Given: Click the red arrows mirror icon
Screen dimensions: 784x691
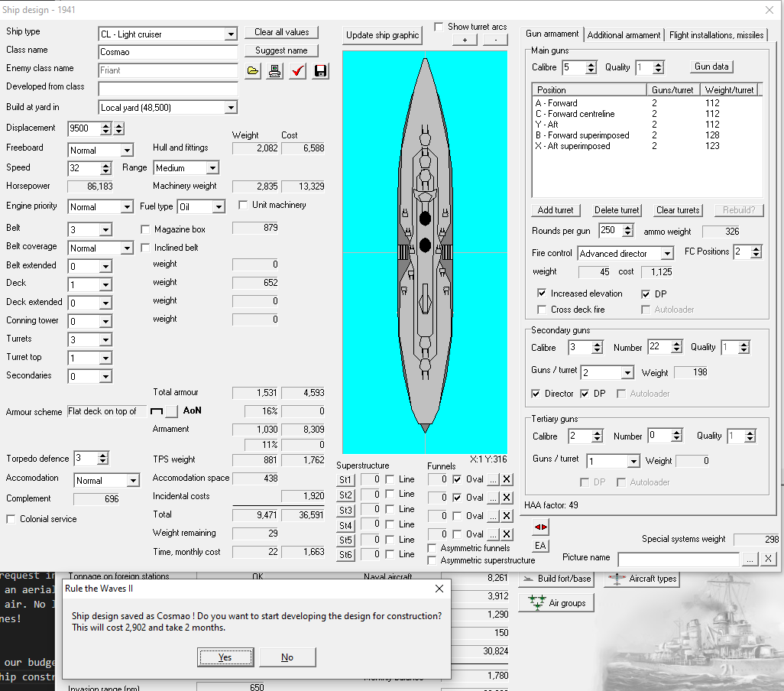Looking at the screenshot, I should click(x=540, y=527).
